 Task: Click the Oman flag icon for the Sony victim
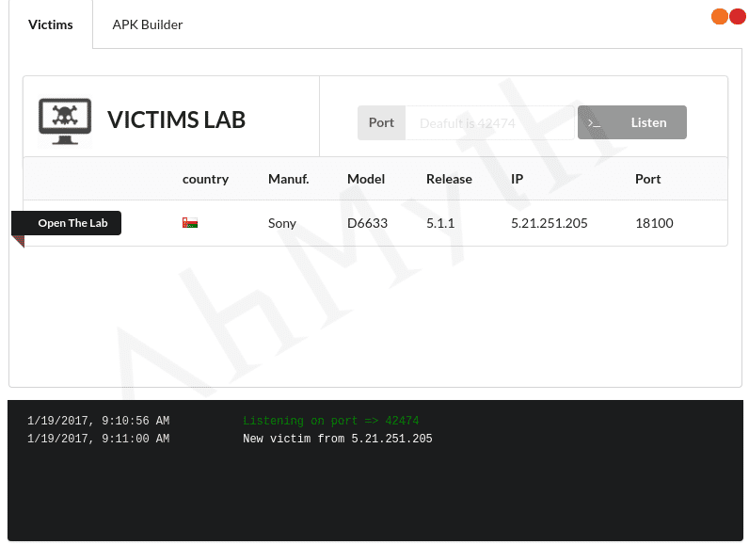190,223
